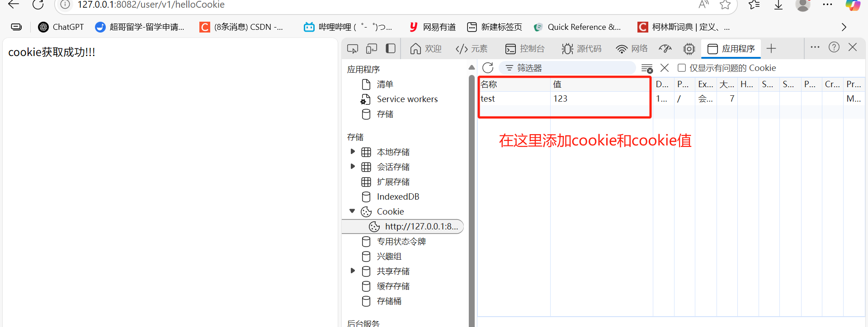Open Service workers in sidebar
Viewport: 868px width, 327px height.
[399, 99]
